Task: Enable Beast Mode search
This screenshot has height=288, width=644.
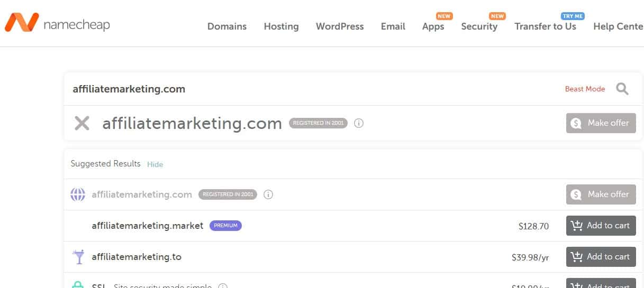Action: pos(585,89)
